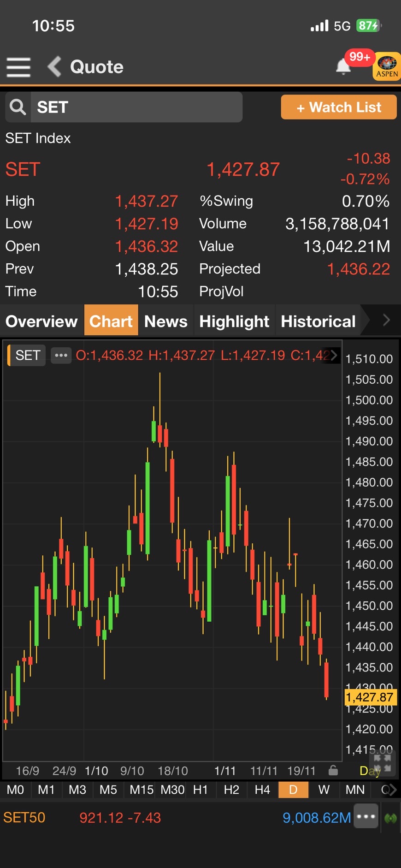
Task: Tap the Value figure 13,042.21M
Action: 347,246
